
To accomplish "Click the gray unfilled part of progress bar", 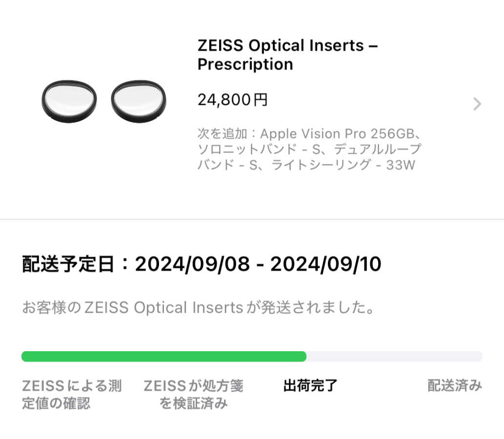I will pos(394,357).
